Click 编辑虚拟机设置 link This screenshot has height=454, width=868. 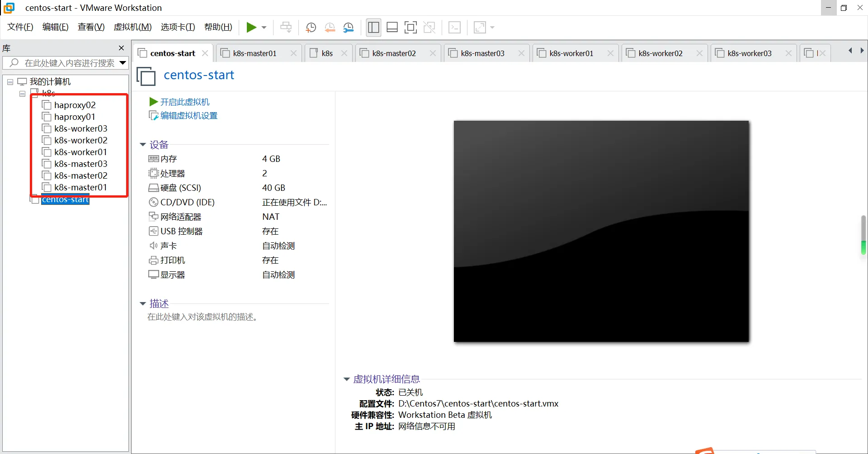pyautogui.click(x=189, y=116)
